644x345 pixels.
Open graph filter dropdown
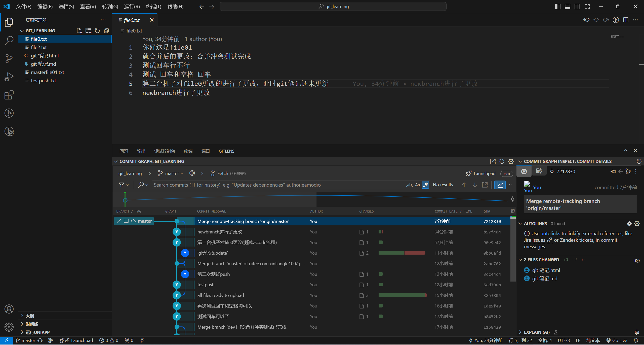pos(124,185)
